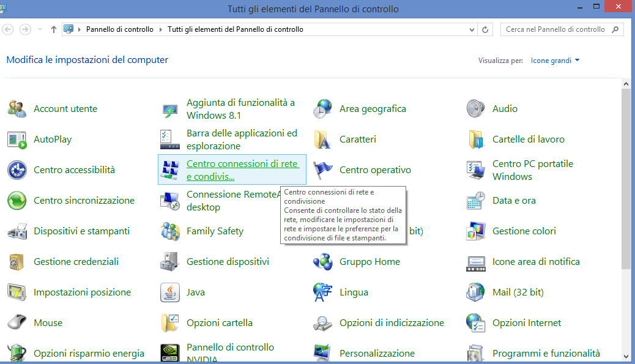Click the Audio speaker icon

point(476,109)
